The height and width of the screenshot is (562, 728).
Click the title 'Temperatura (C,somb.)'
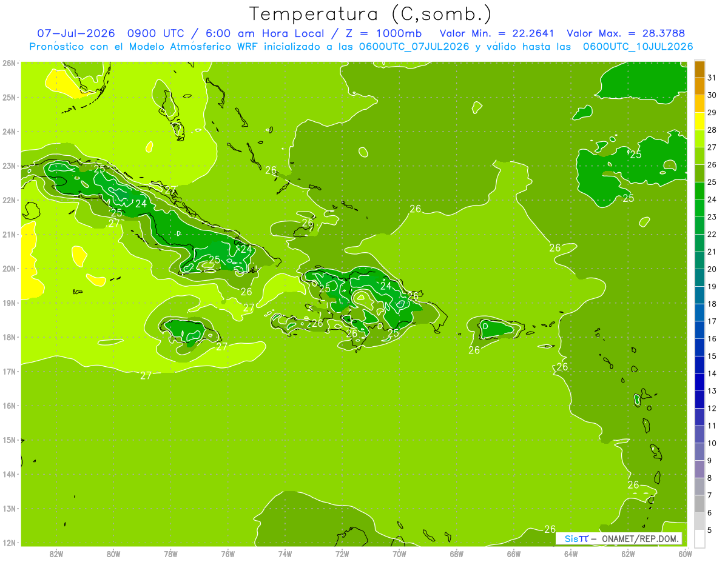(370, 13)
